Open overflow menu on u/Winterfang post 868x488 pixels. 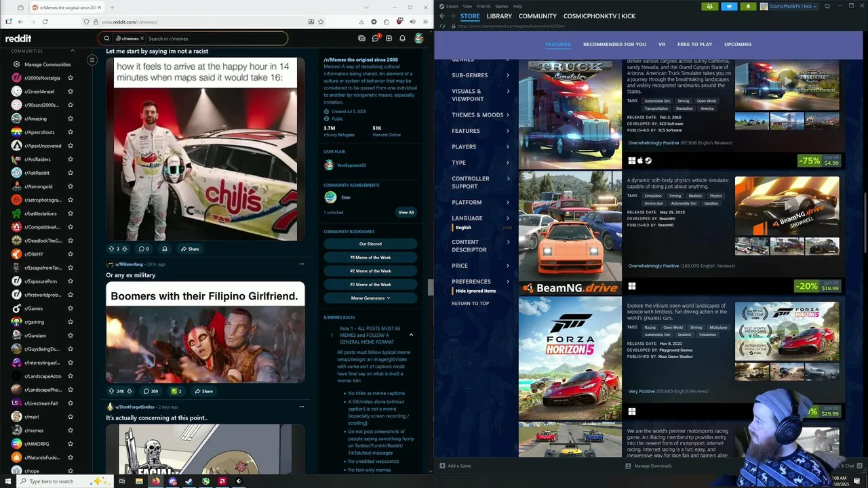[x=302, y=264]
